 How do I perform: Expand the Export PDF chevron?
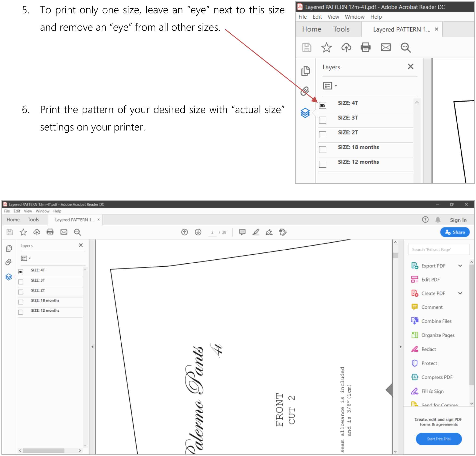(x=460, y=266)
